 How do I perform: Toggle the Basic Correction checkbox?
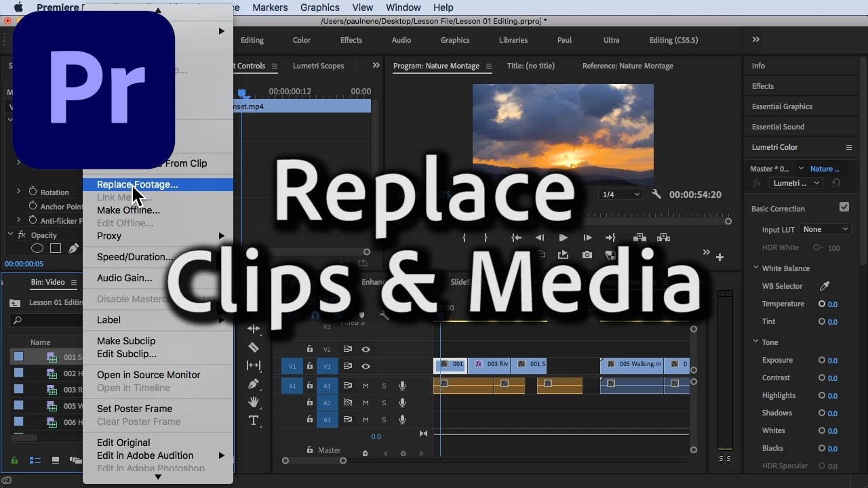click(844, 207)
